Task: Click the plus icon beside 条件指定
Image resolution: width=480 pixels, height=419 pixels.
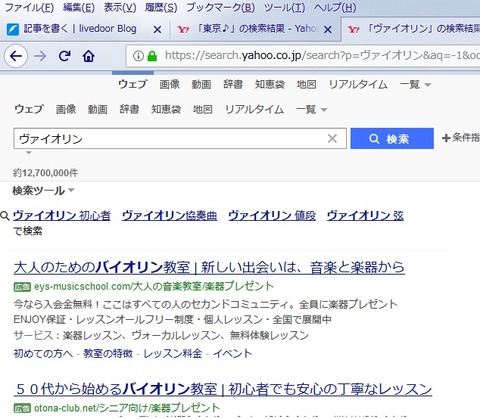Action: 446,138
